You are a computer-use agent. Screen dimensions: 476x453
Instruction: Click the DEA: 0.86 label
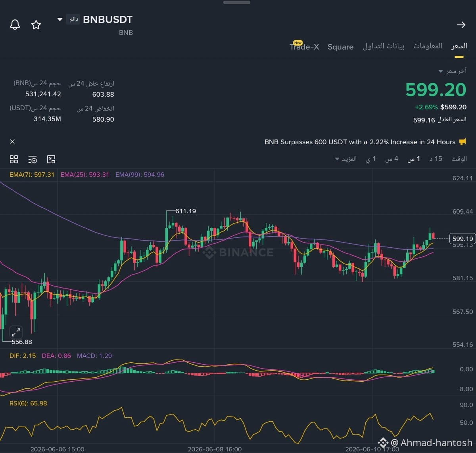[x=56, y=356]
